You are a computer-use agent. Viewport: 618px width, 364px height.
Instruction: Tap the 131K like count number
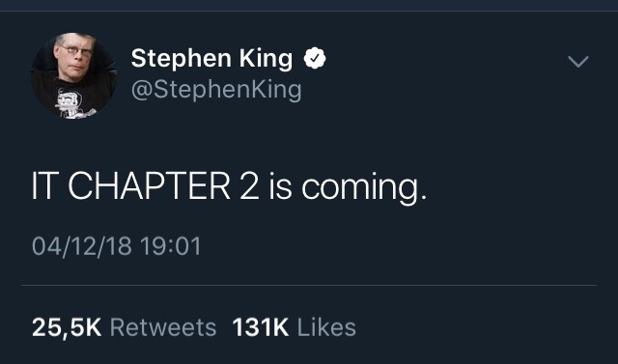(261, 327)
